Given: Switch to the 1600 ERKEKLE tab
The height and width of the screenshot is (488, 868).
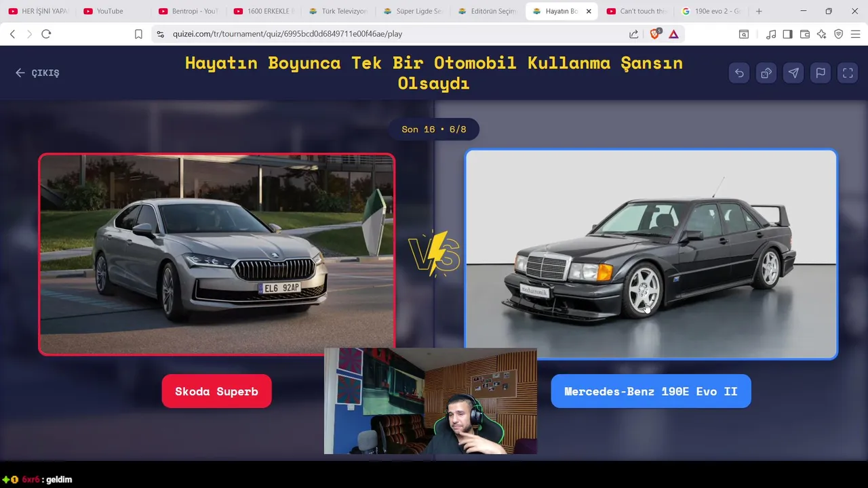Looking at the screenshot, I should coord(263,11).
